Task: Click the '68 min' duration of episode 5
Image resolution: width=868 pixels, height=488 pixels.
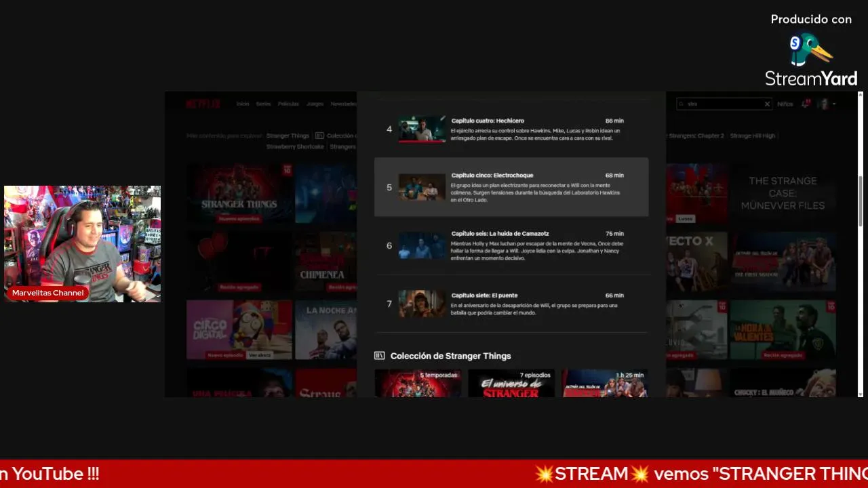Action: pyautogui.click(x=614, y=176)
